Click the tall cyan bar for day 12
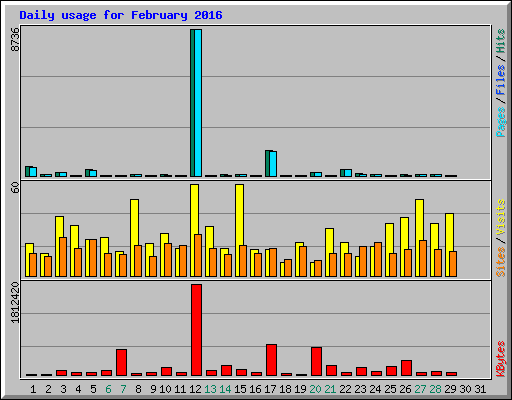 198,103
